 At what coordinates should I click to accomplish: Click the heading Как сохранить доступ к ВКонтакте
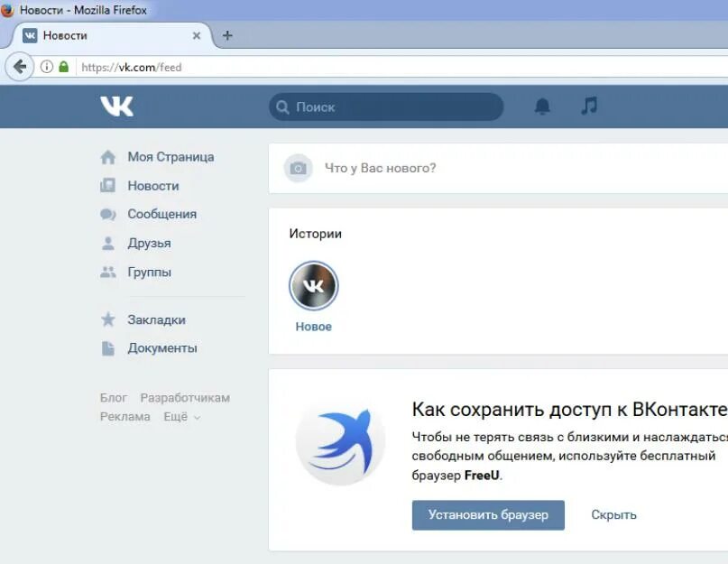[569, 410]
